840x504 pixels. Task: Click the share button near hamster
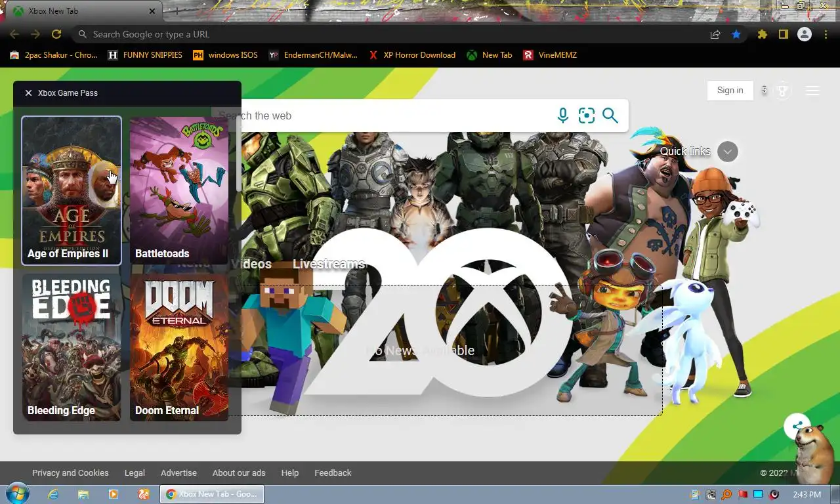tap(797, 426)
